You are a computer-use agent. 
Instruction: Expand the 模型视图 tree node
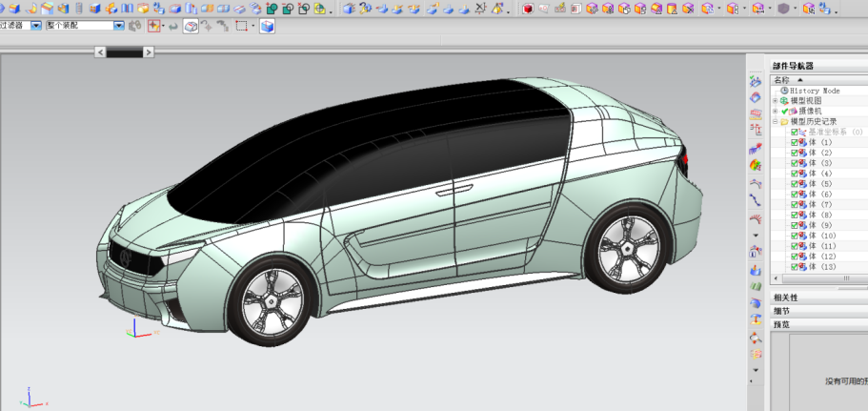775,101
